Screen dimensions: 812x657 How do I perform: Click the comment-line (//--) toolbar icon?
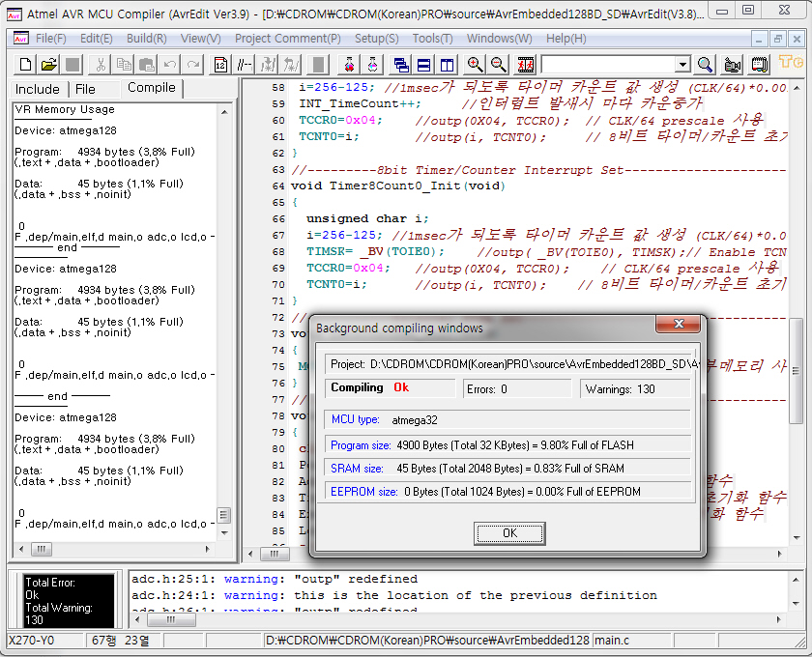pos(244,65)
